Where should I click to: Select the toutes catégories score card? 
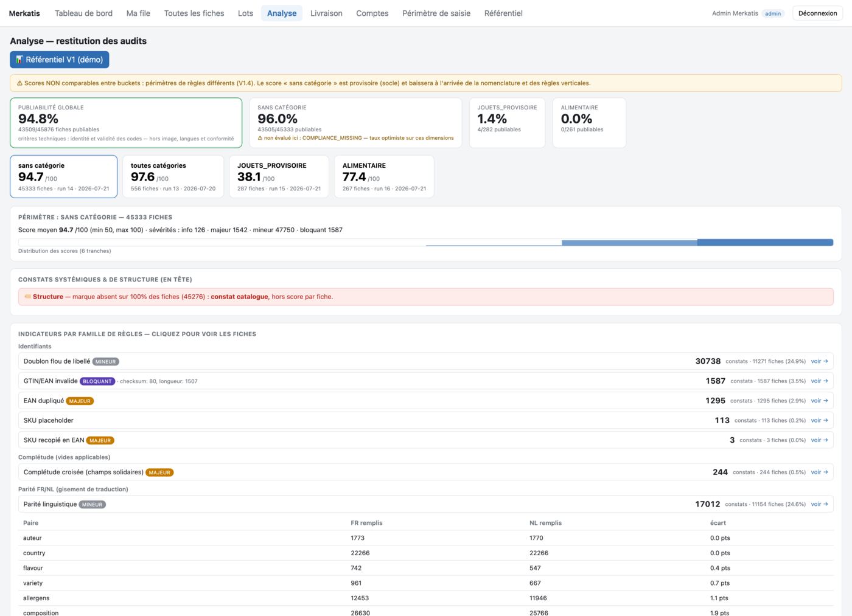pos(173,176)
